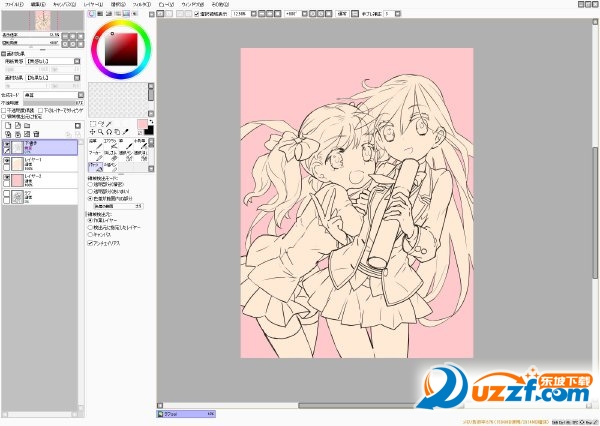
Task: Click the navigator rotate counterclockwise button
Action: [65, 44]
